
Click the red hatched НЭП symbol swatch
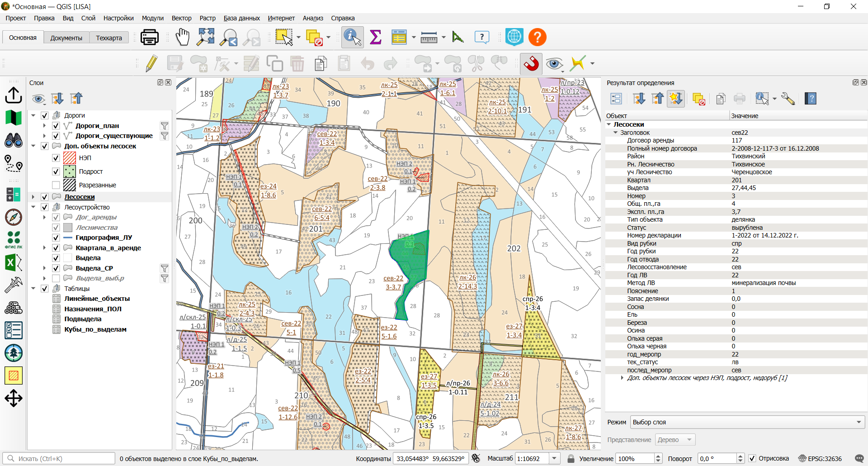tap(70, 158)
